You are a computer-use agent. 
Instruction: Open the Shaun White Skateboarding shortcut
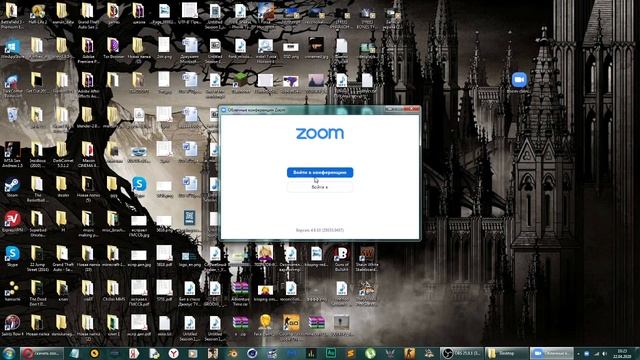[x=367, y=257]
